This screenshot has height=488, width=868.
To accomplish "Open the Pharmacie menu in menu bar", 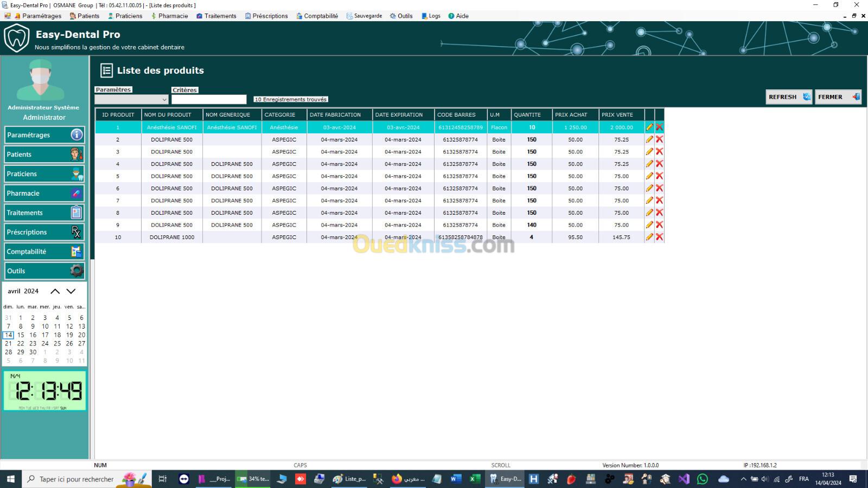I will click(x=169, y=16).
